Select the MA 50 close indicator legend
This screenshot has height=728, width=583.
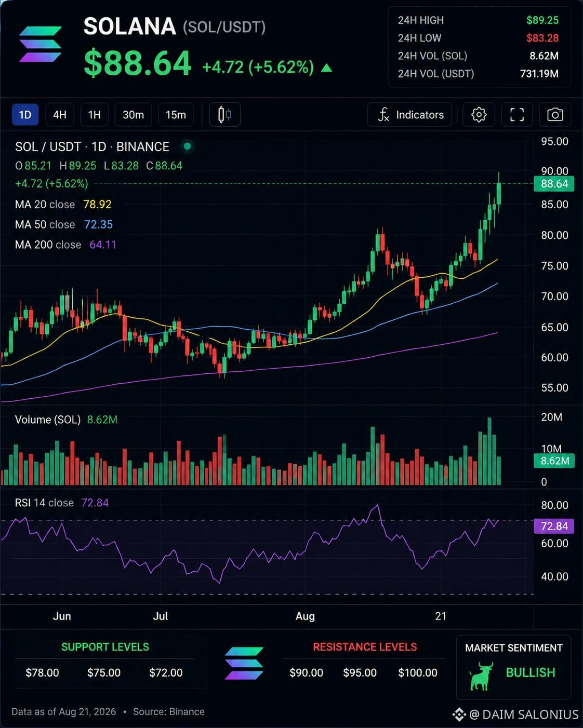(x=64, y=225)
